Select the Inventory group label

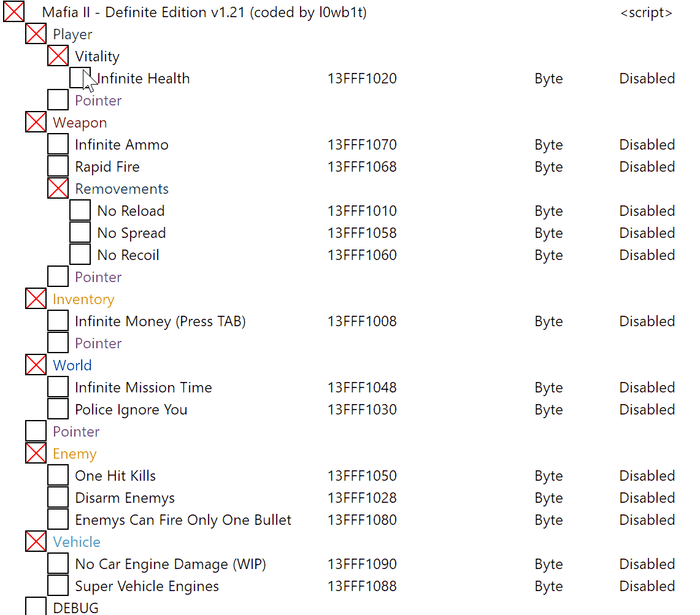83,299
